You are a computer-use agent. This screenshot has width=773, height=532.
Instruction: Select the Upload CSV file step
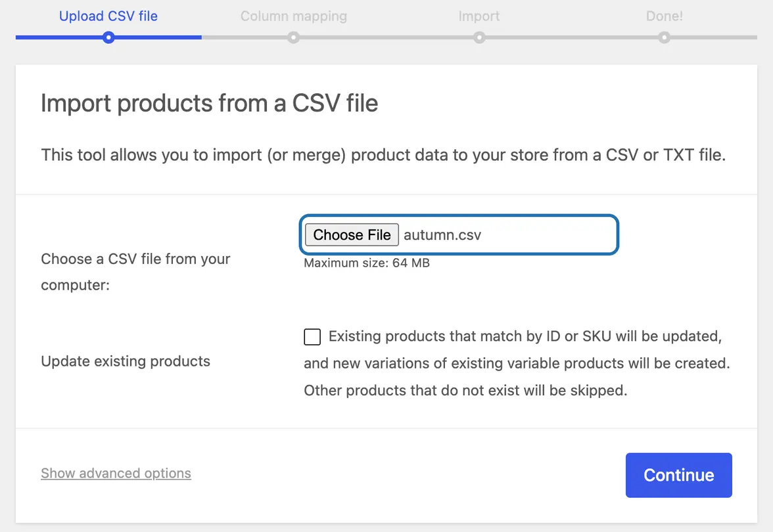pos(108,16)
